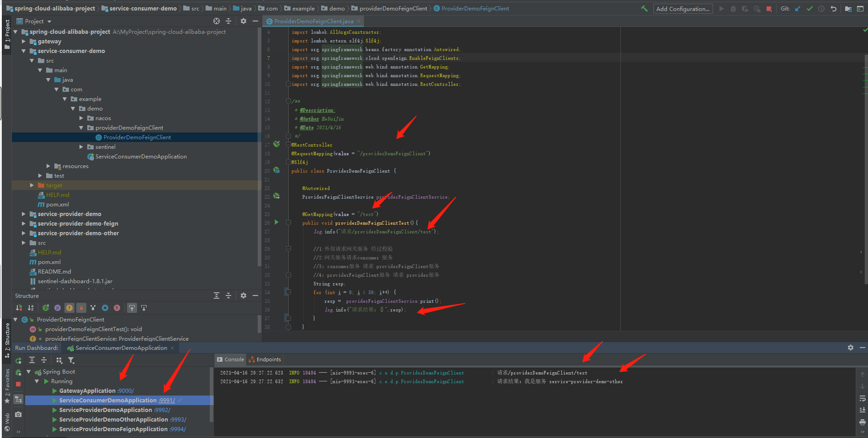The height and width of the screenshot is (438, 868).
Task: Click the run gutter icon beside providerDemoFeignClientTest
Action: pos(276,222)
